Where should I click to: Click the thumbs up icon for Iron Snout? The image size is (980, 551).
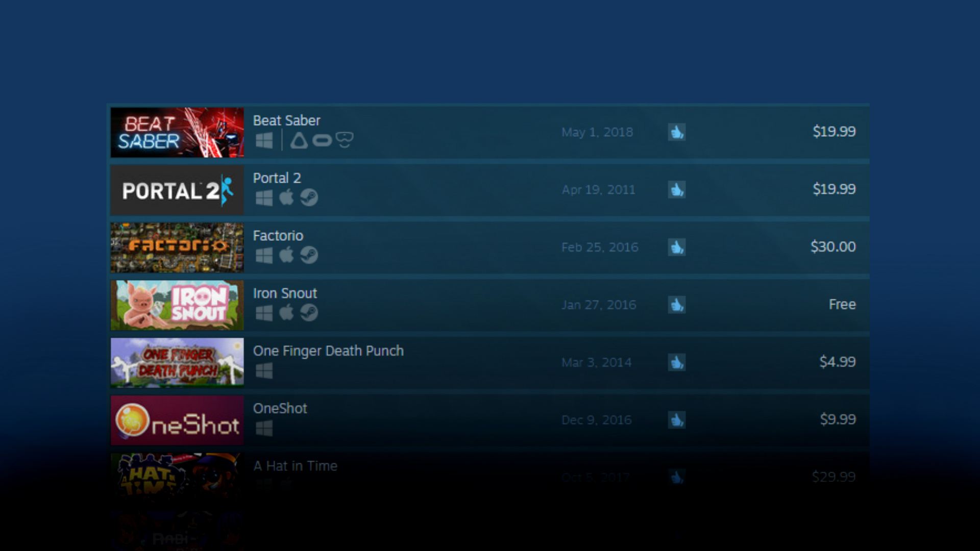coord(676,304)
